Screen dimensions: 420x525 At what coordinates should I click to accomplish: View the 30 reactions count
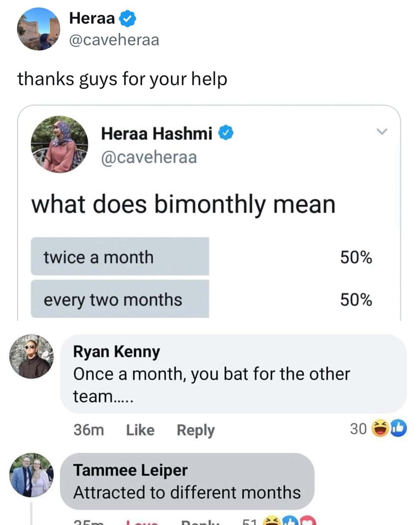click(358, 429)
